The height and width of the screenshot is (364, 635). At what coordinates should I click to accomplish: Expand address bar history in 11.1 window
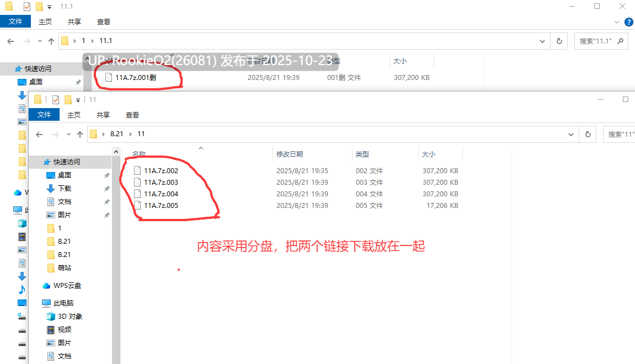pos(542,41)
